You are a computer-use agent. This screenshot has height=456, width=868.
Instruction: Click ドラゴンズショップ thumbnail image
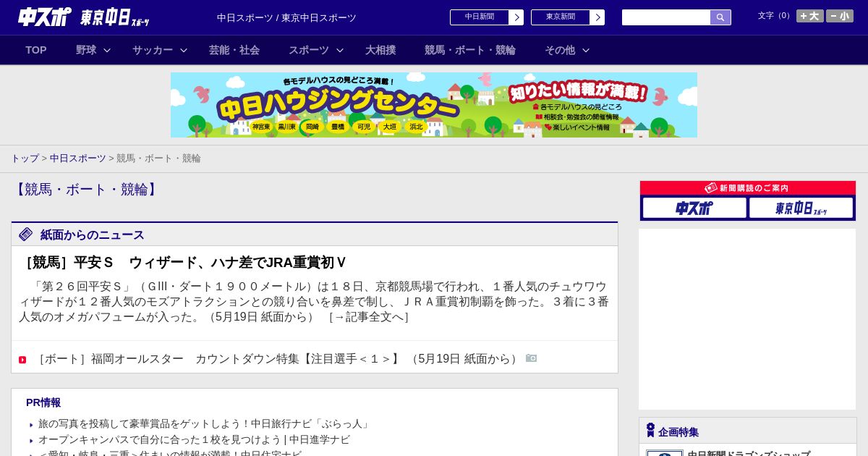[664, 453]
